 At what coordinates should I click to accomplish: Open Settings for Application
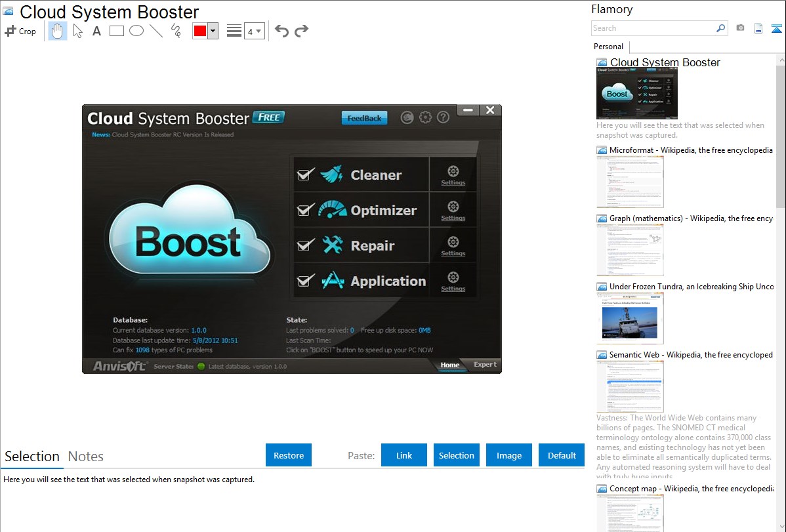pos(453,281)
